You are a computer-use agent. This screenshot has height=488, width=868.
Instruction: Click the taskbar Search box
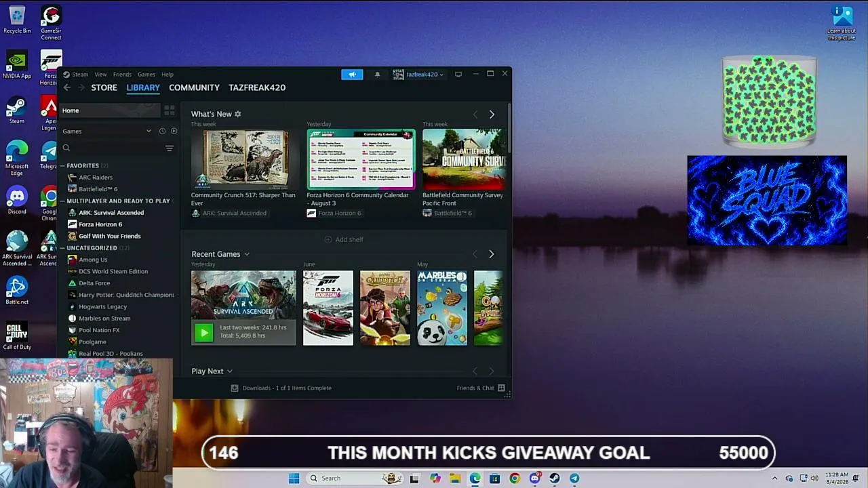[355, 479]
